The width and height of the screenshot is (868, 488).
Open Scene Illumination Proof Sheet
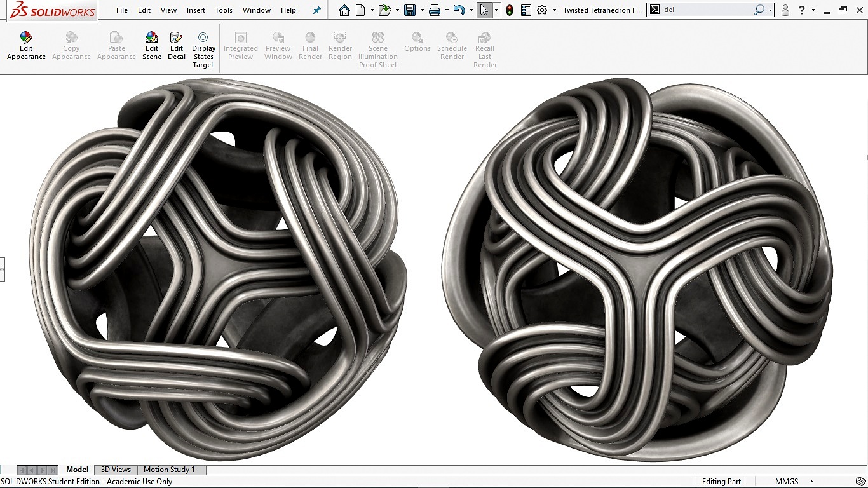click(378, 50)
